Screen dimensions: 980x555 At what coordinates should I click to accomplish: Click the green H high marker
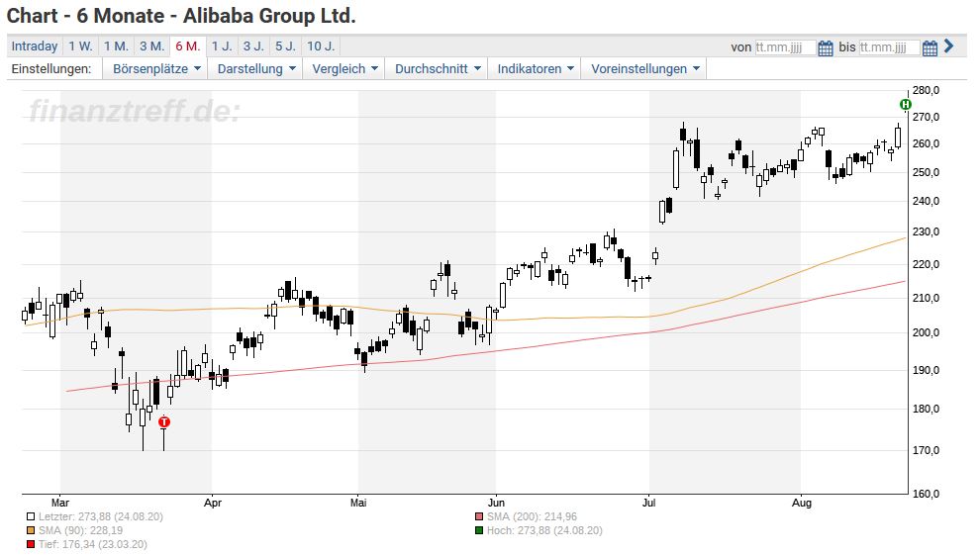coord(905,104)
